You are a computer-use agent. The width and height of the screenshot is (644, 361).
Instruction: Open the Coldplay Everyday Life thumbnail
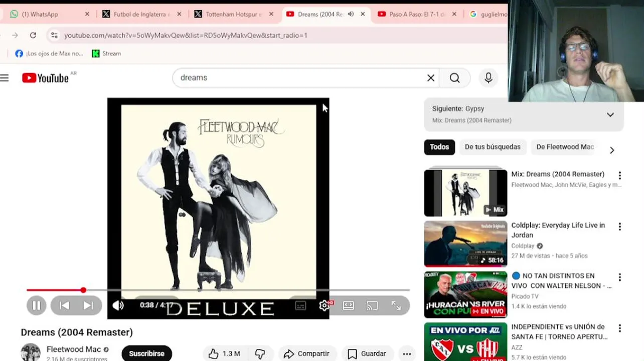click(x=465, y=244)
